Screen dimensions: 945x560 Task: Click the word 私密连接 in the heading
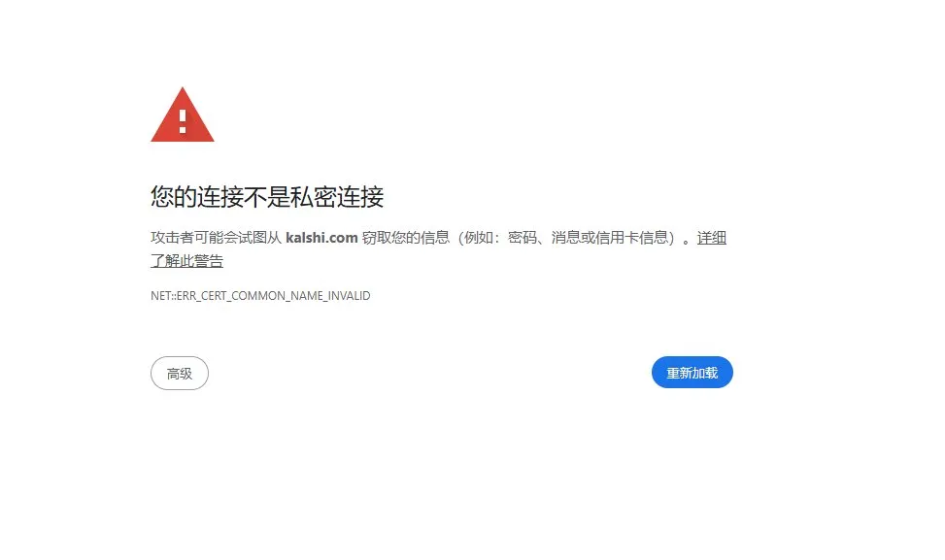click(337, 197)
